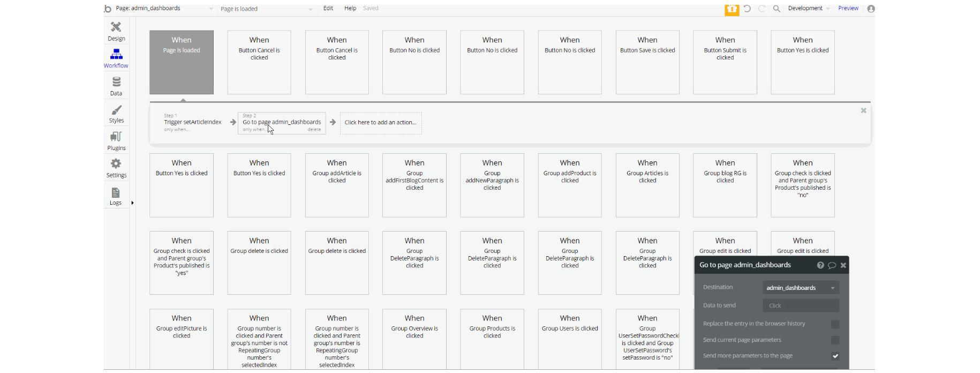980x373 pixels.
Task: Open the Logs section
Action: point(116,196)
